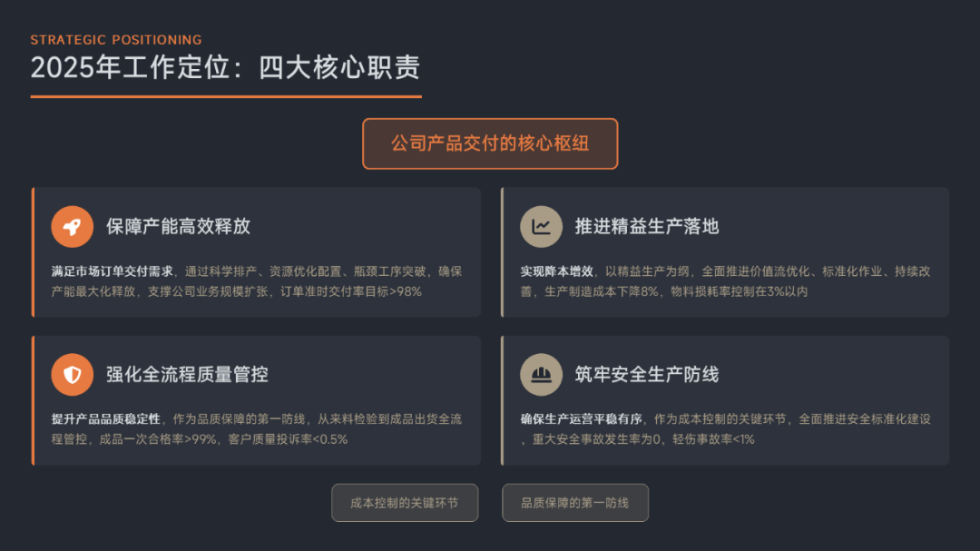Select the shield icon beside quality control

(x=73, y=375)
